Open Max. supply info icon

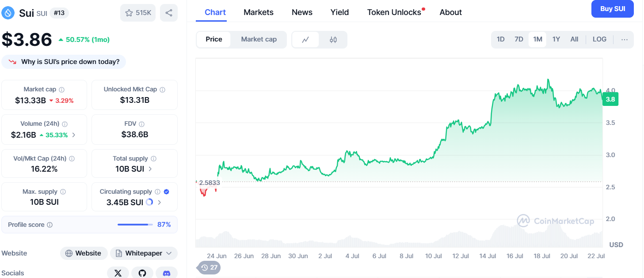click(63, 192)
